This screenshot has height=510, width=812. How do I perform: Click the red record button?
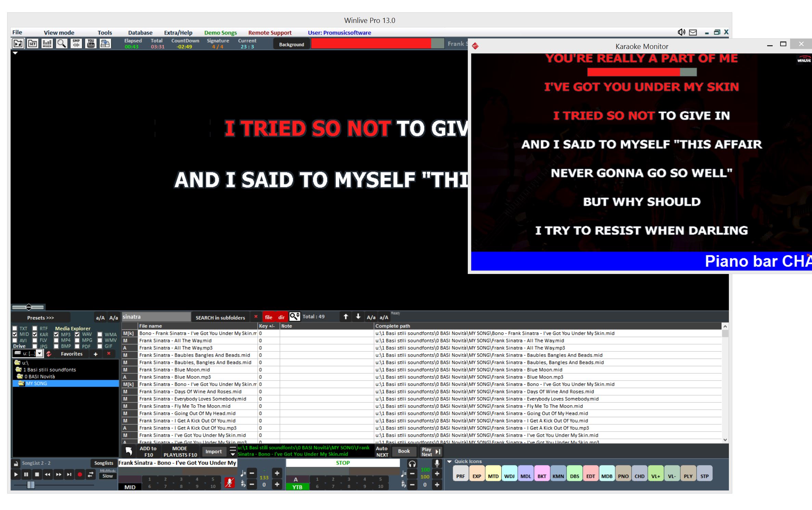pyautogui.click(x=80, y=475)
